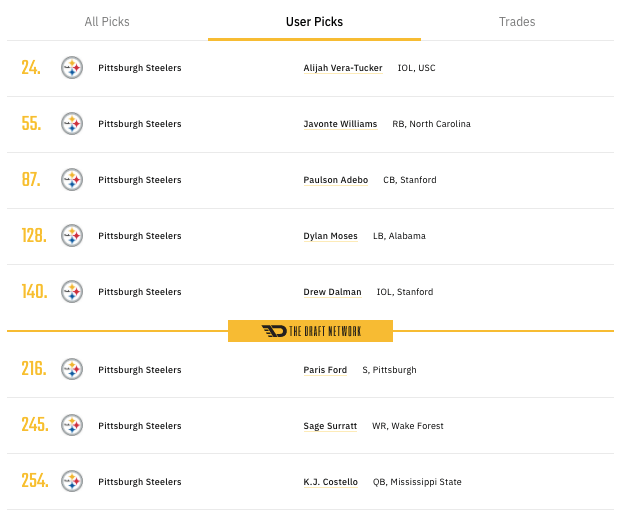This screenshot has height=520, width=632.
Task: Click Steelers logo beside pick 140
Action: (x=72, y=292)
